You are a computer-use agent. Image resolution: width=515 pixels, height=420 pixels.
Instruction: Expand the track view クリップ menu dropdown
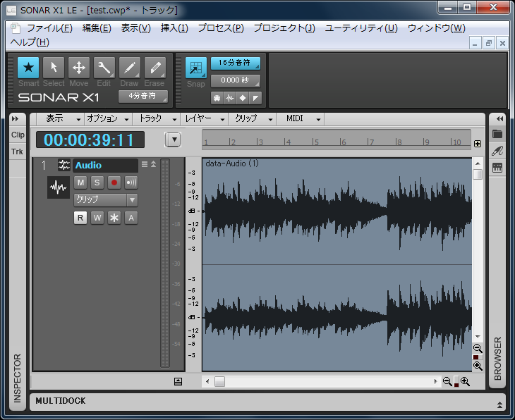[253, 119]
